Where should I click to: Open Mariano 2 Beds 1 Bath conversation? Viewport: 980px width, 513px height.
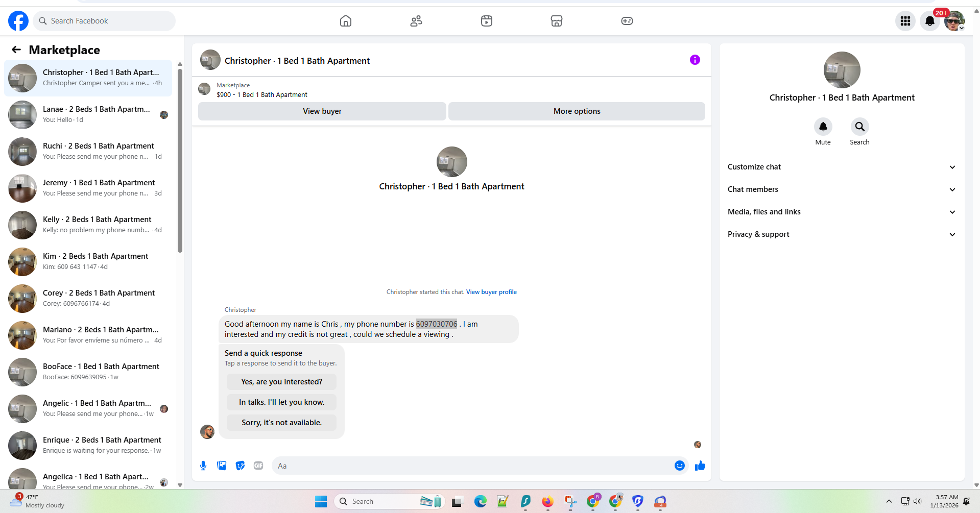pos(88,335)
